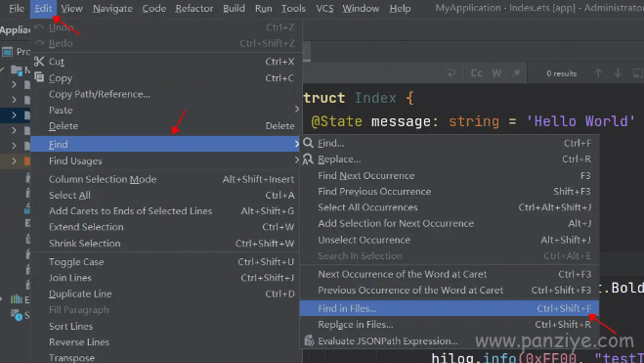Toggle Match Case (Cc) in search bar
Image resolution: width=644 pixels, height=363 pixels.
pyautogui.click(x=476, y=73)
